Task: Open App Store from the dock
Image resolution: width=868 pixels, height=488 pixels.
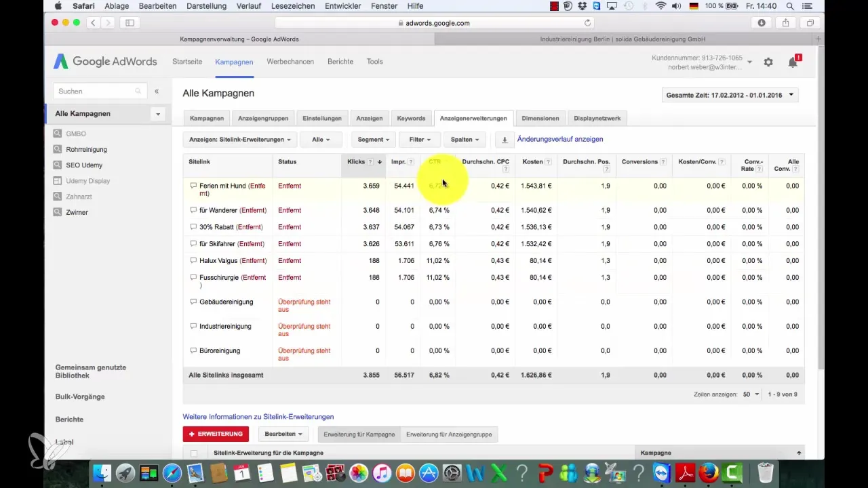Action: coord(429,472)
